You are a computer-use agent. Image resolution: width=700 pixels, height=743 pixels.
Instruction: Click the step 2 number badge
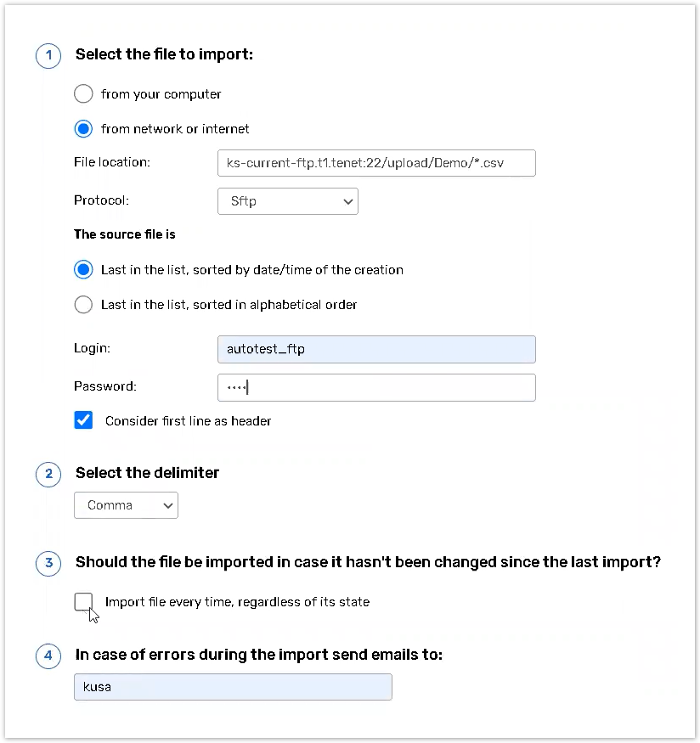click(48, 474)
